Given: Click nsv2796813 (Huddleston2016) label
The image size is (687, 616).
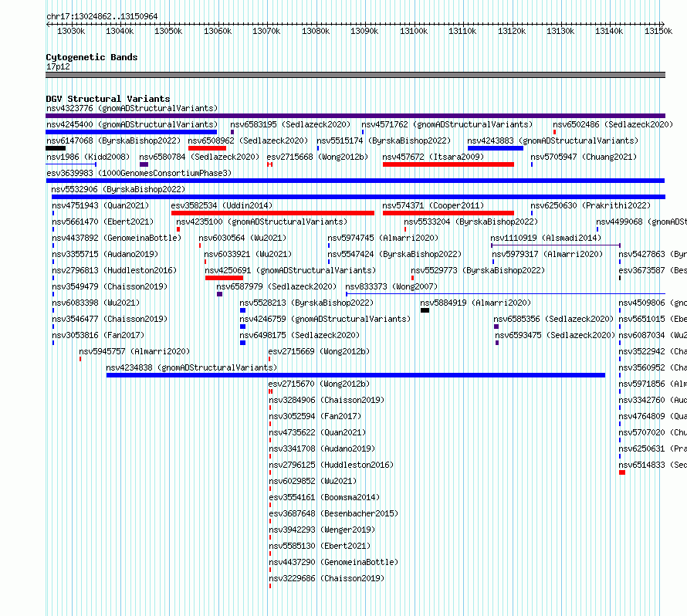Looking at the screenshot, I should [114, 270].
